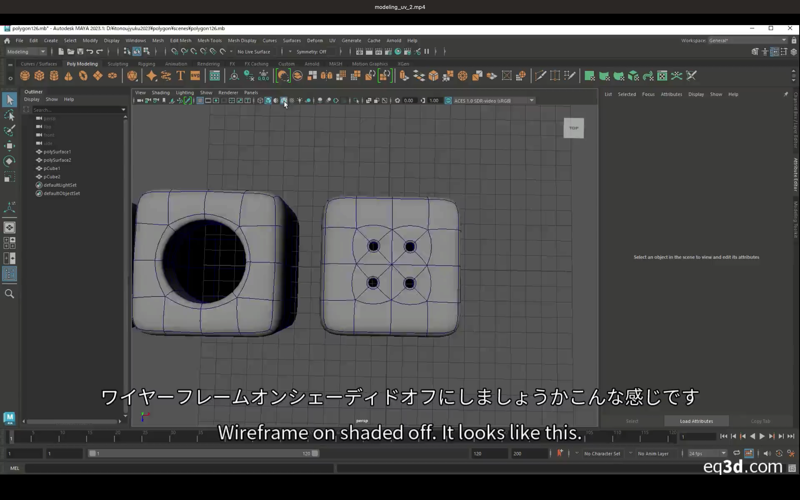Image resolution: width=800 pixels, height=500 pixels.
Task: Click the Load Attributes button
Action: pos(696,421)
